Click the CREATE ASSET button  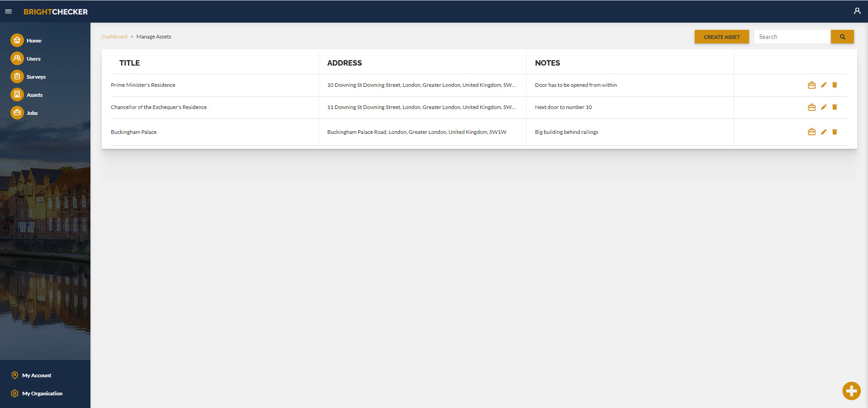[x=721, y=37]
